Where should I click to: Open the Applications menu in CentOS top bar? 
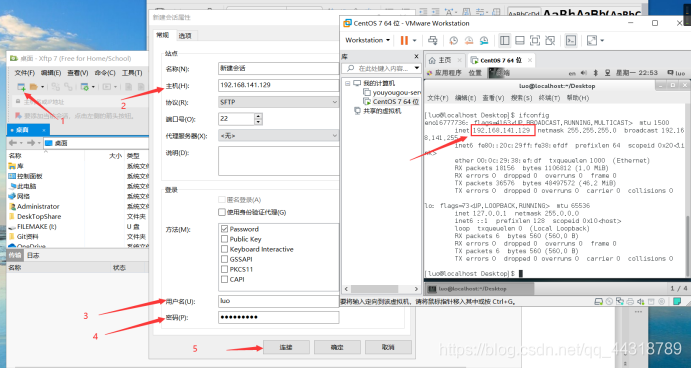click(x=444, y=73)
